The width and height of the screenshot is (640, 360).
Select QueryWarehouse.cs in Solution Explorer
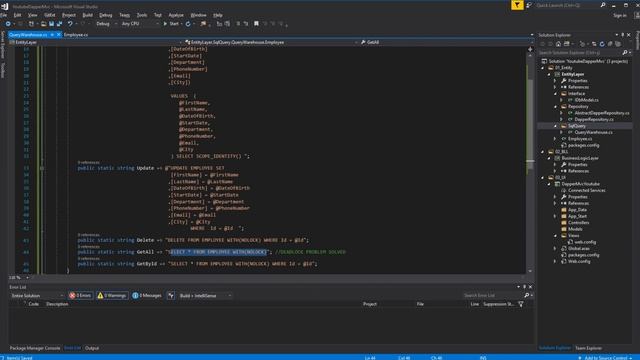point(593,132)
